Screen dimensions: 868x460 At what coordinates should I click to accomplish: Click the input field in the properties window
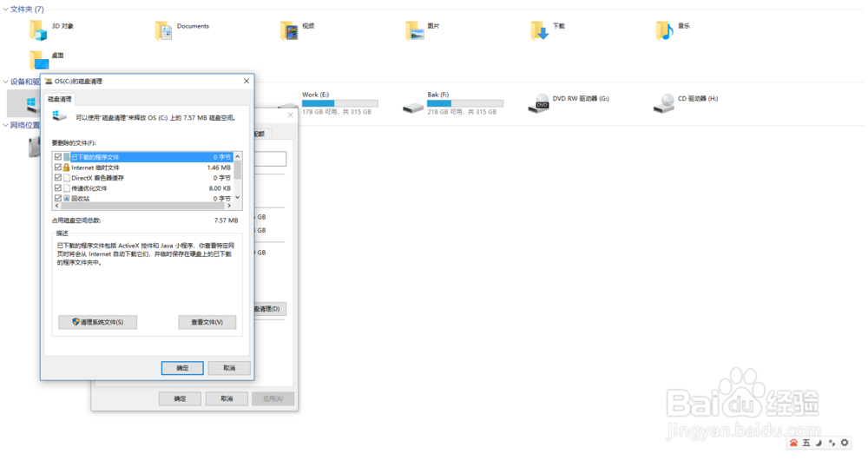click(270, 159)
